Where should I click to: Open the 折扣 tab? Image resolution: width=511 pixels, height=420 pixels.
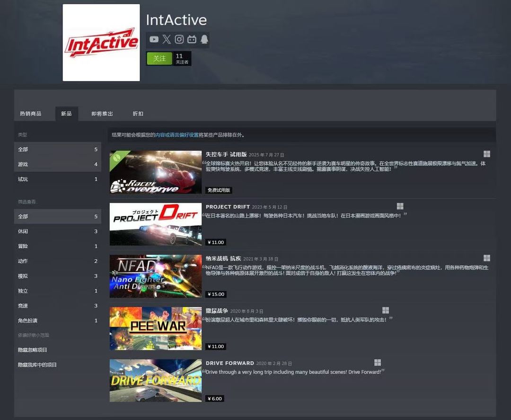(x=138, y=114)
